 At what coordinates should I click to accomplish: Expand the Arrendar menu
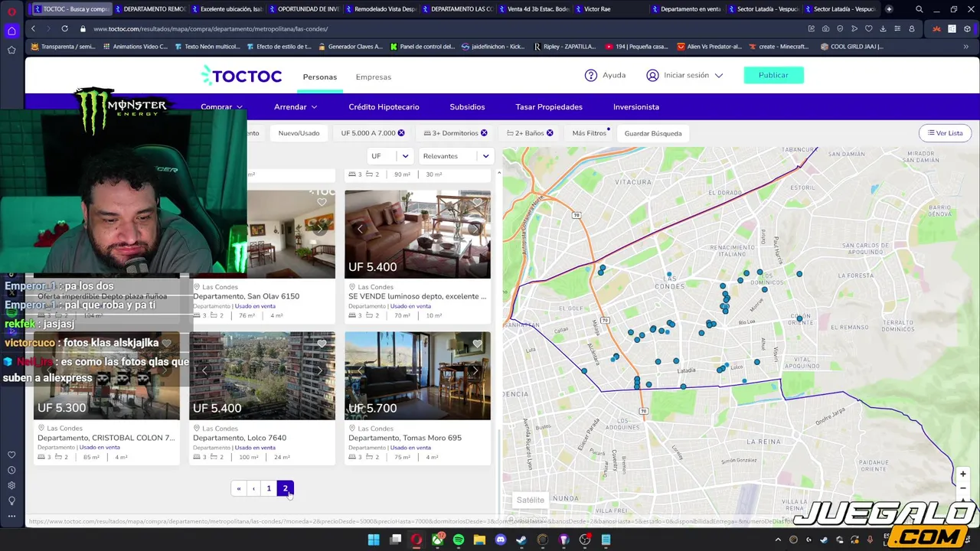pos(296,107)
